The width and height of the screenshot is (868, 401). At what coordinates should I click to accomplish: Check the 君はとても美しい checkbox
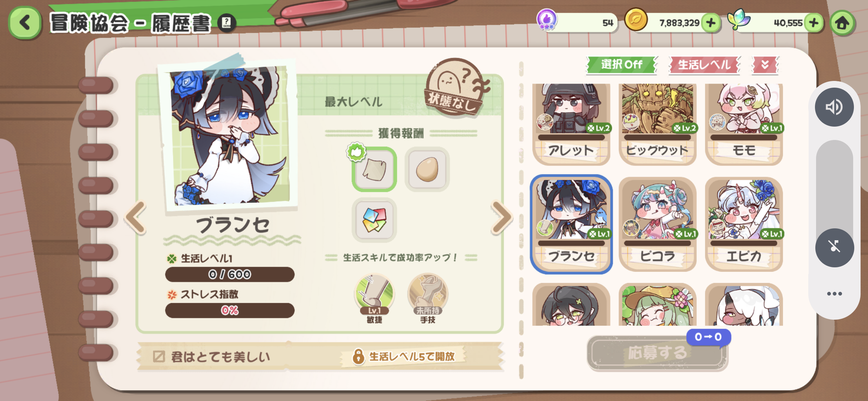[x=159, y=356]
